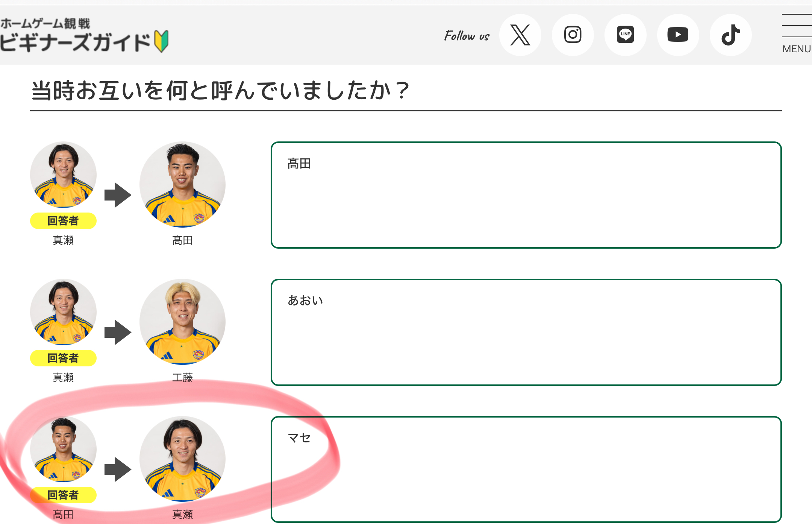This screenshot has height=524, width=812.
Task: Open the X (Twitter) social link
Action: (x=520, y=35)
